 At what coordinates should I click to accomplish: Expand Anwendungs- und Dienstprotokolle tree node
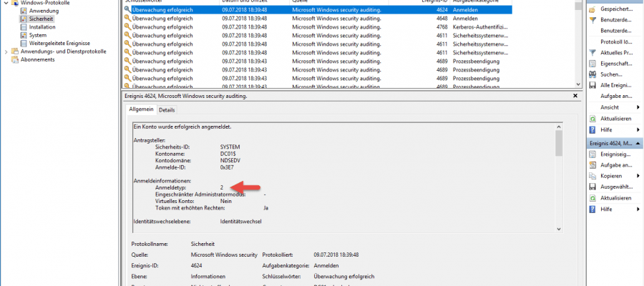pyautogui.click(x=6, y=51)
